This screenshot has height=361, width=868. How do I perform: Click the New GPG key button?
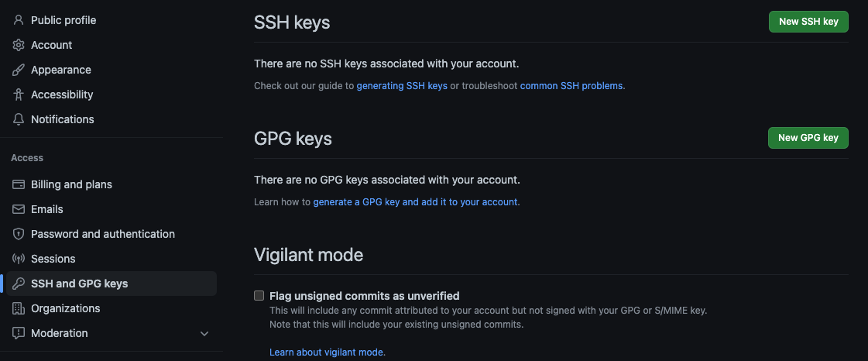808,138
